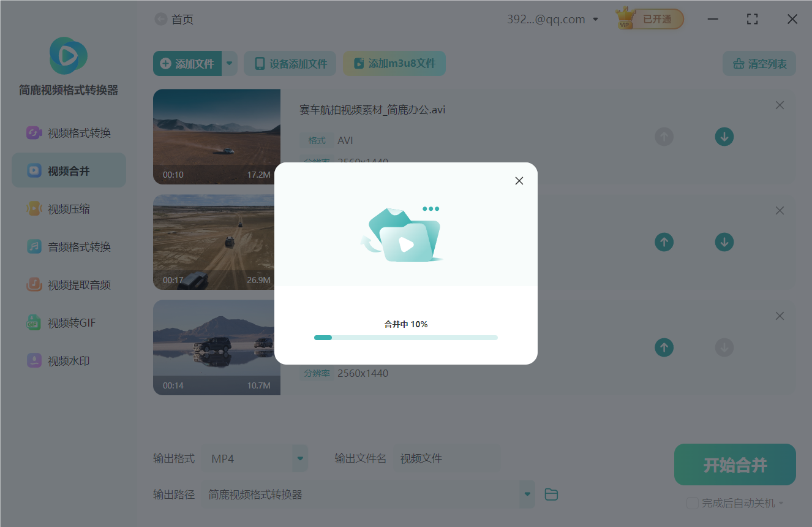Viewport: 812px width, 527px height.
Task: Select the 音频格式转换 sidebar icon
Action: (x=34, y=246)
